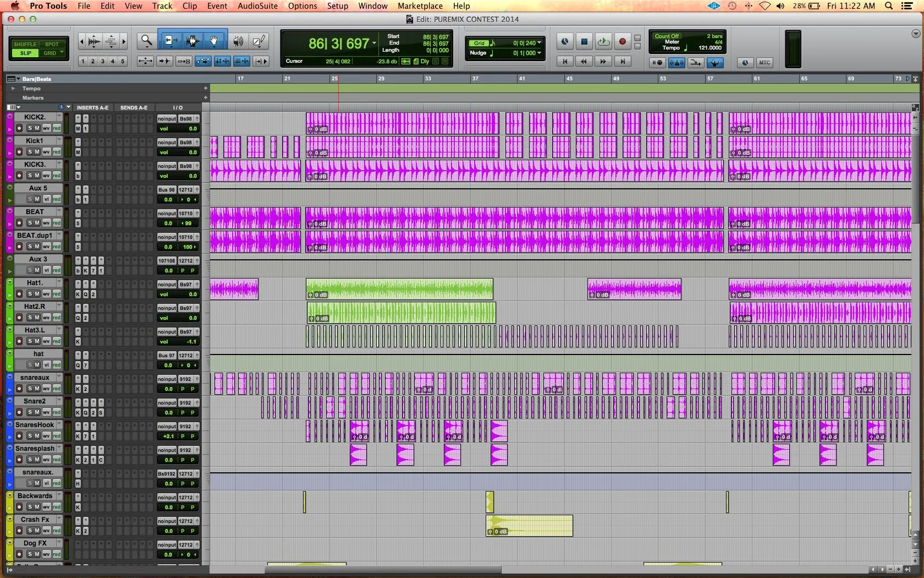The height and width of the screenshot is (578, 924).
Task: Expand the Tempo ruler
Action: tap(13, 88)
